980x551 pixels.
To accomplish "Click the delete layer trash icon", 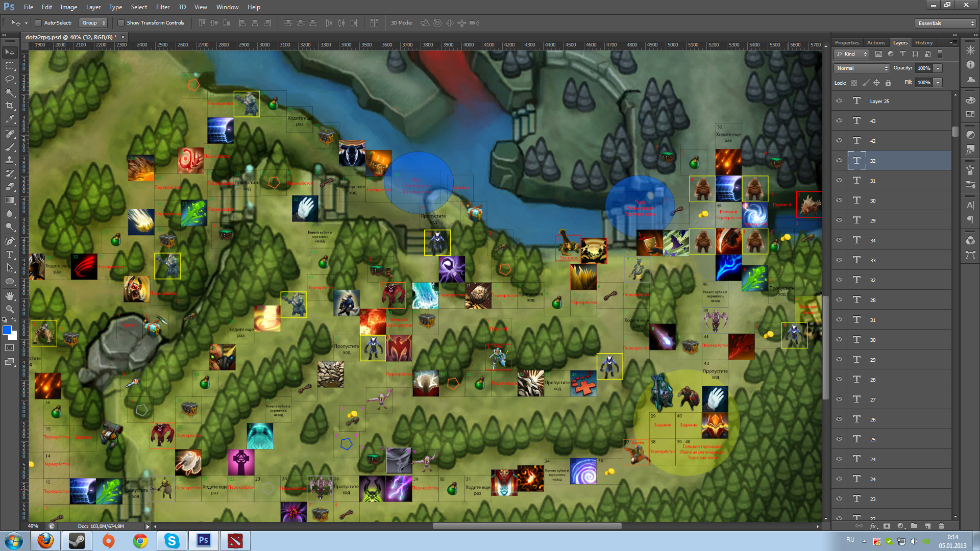I will (x=941, y=526).
